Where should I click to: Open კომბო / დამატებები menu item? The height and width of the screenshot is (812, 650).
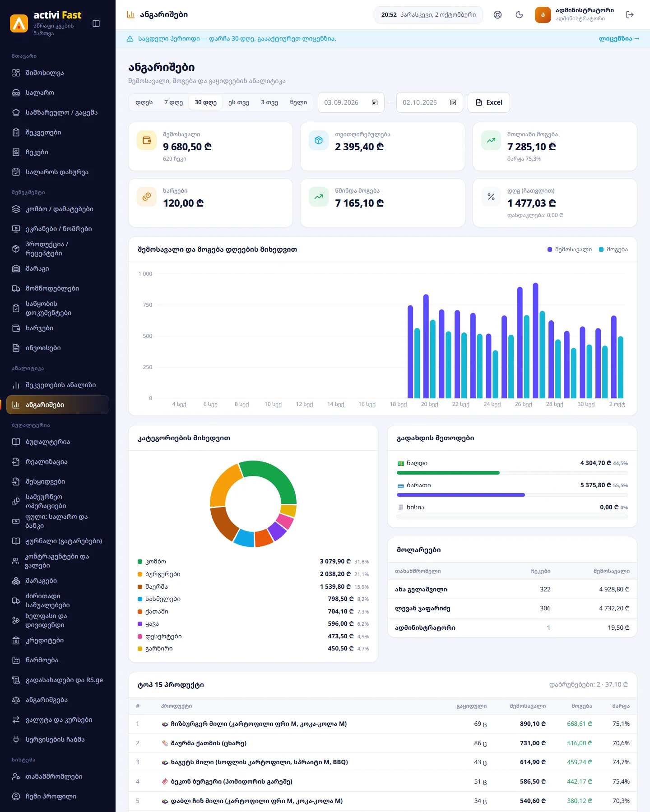(58, 209)
